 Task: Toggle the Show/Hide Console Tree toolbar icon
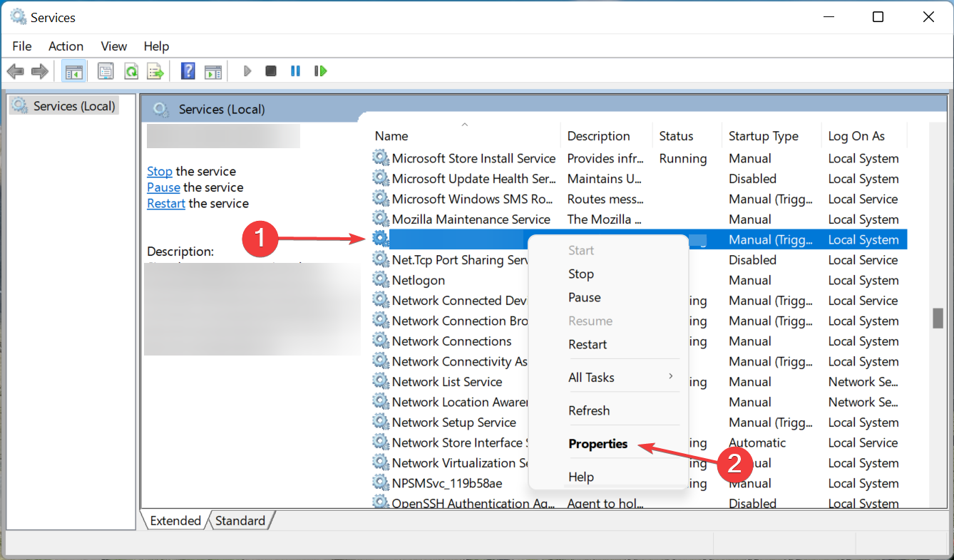tap(73, 71)
